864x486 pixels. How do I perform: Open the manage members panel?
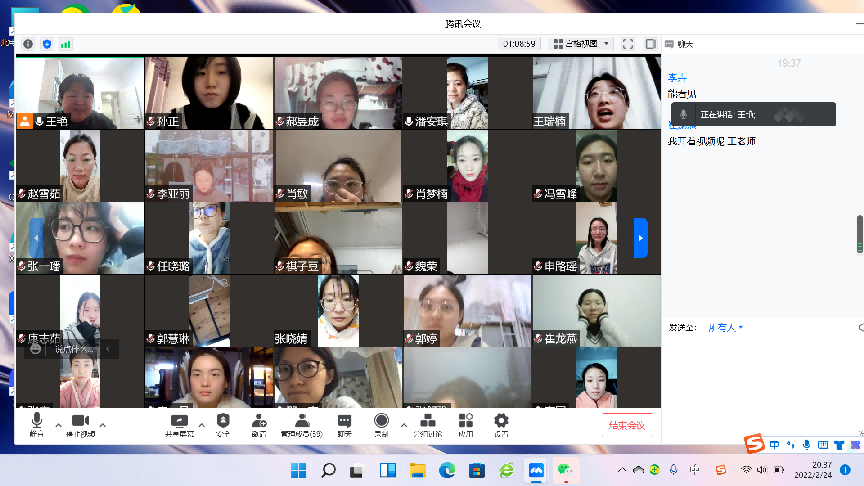(300, 423)
